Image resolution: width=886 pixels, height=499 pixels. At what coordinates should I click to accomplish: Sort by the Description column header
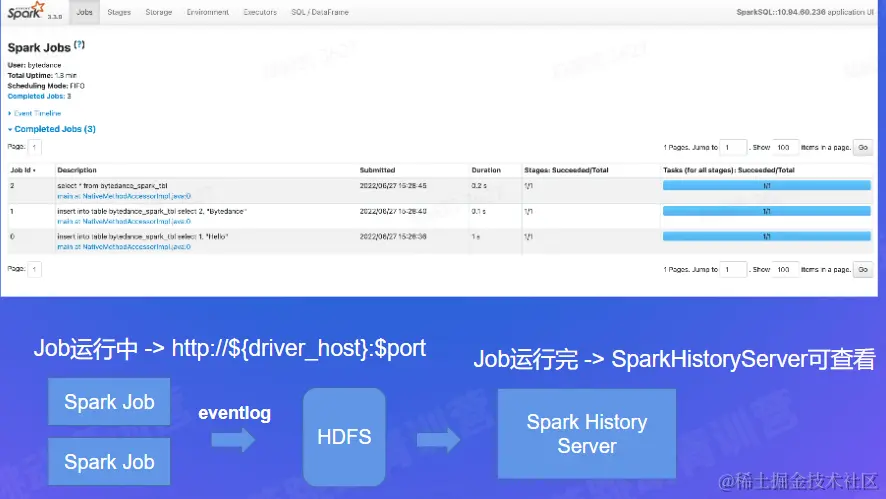(x=77, y=170)
